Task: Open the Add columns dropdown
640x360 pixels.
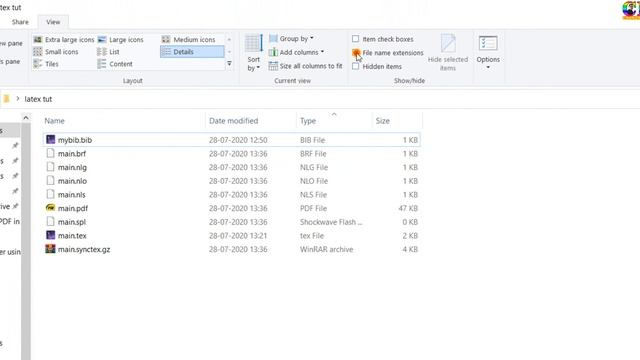Action: click(296, 52)
